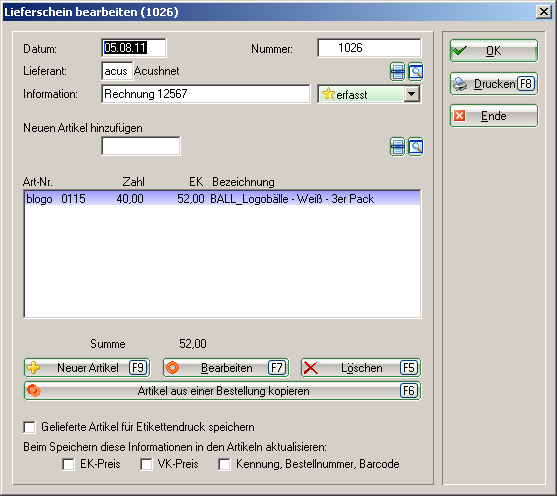The image size is (557, 496).
Task: Open supplier list icon next to Acushnet
Action: pos(397,72)
